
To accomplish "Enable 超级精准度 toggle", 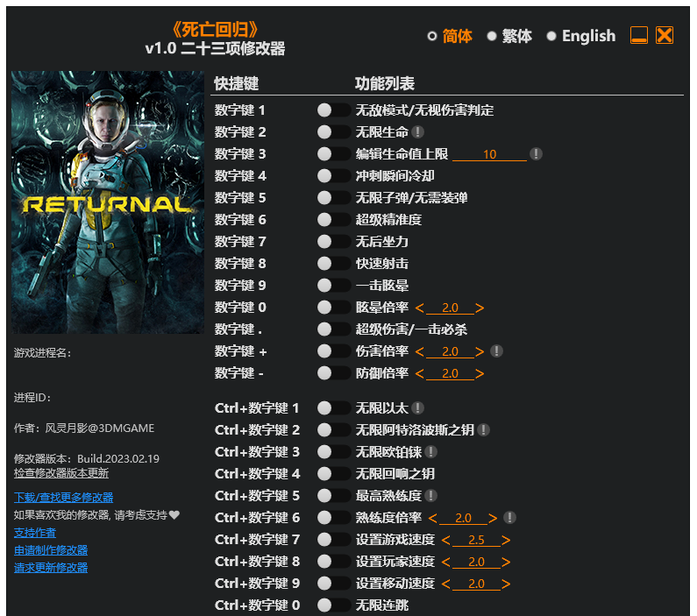I will point(334,219).
